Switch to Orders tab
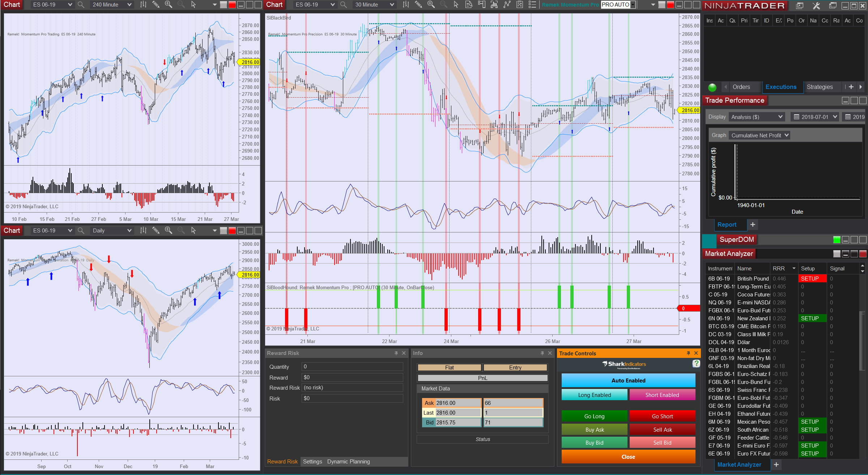Screen dimensions: 868x475 [x=741, y=87]
